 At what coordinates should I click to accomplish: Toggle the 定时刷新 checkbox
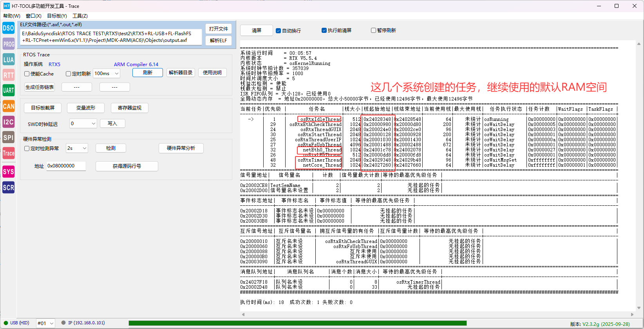point(69,74)
